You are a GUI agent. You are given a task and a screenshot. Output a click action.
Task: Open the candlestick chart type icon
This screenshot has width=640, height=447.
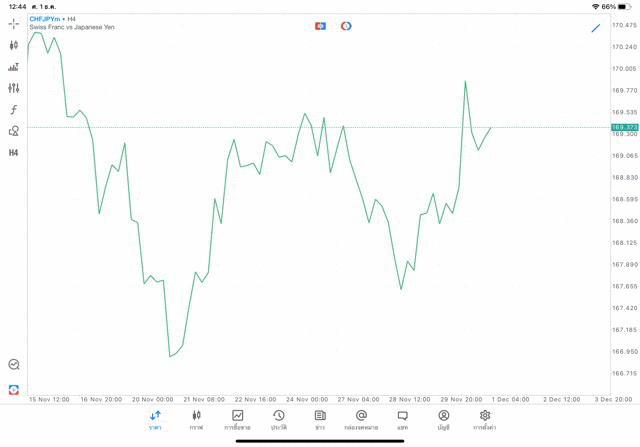[x=14, y=45]
